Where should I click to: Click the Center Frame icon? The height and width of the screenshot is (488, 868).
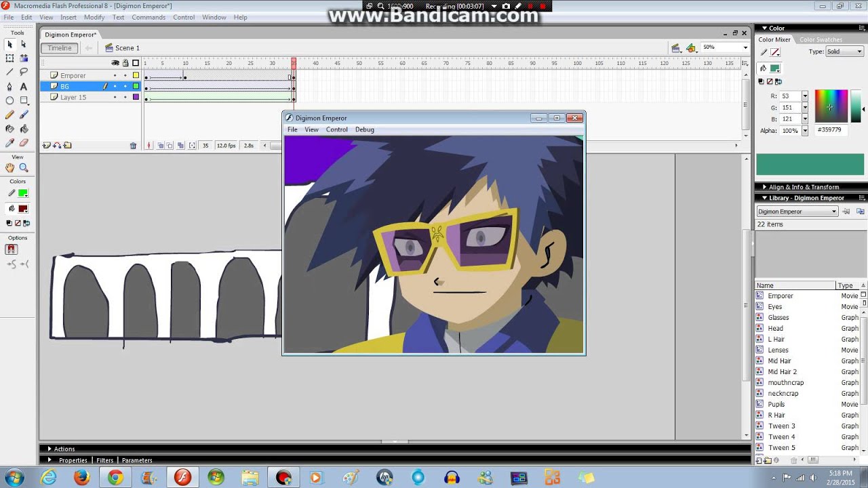tap(149, 146)
